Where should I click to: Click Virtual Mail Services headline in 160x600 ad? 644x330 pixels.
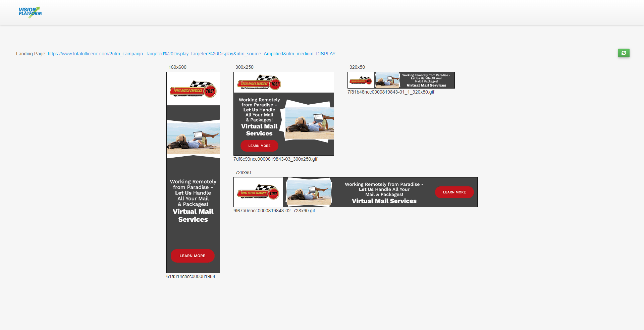(x=193, y=216)
